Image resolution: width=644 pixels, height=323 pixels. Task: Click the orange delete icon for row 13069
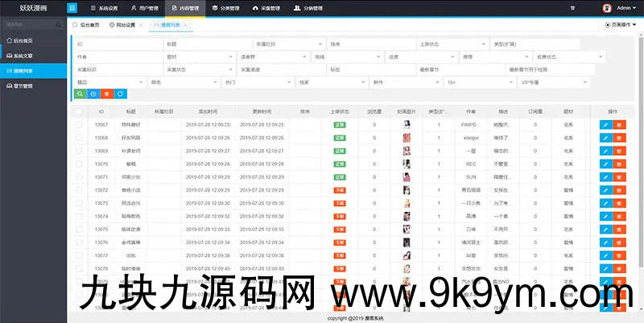coord(619,151)
